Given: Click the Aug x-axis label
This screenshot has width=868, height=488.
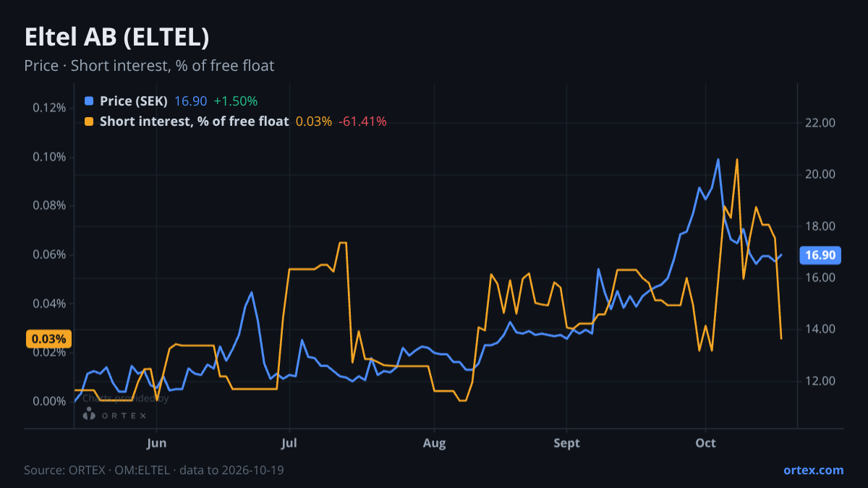Looking at the screenshot, I should pos(434,443).
